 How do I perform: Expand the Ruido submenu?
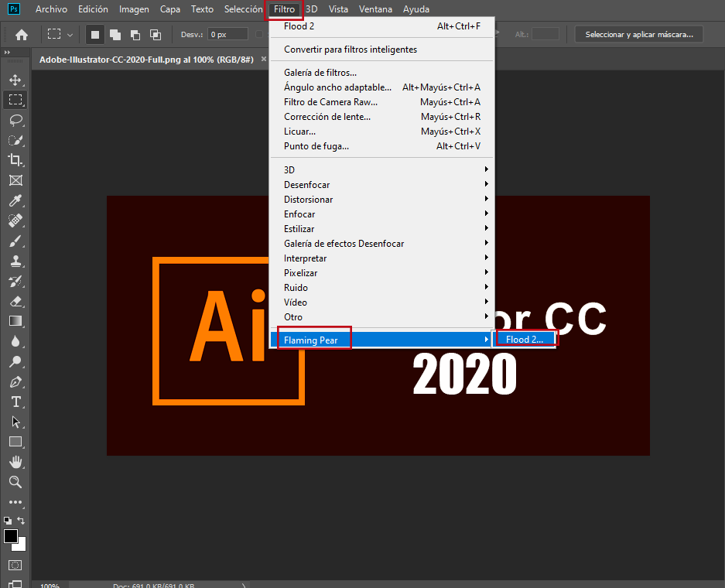pyautogui.click(x=381, y=288)
